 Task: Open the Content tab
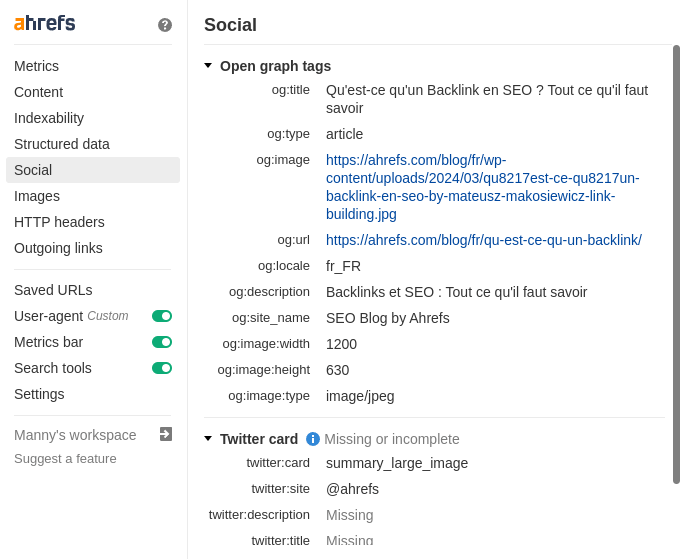tap(39, 92)
